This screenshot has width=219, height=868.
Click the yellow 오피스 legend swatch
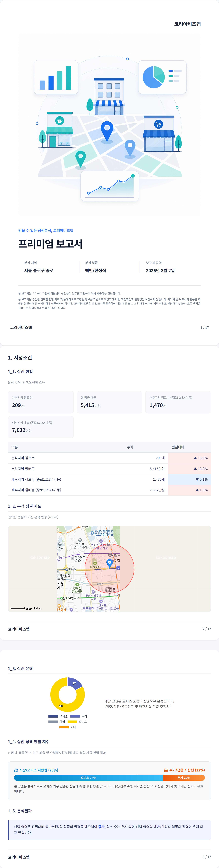72,722
